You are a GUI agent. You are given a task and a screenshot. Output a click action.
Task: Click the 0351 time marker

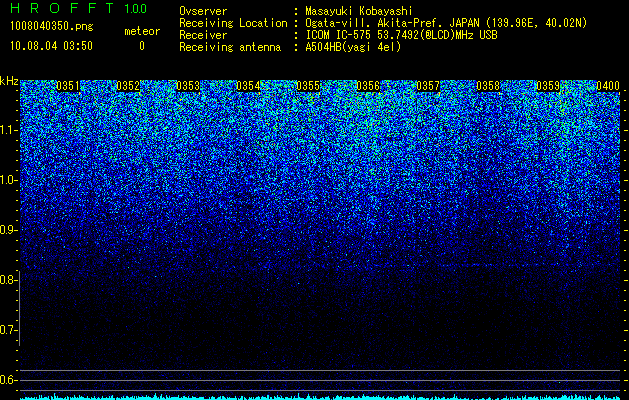point(68,86)
